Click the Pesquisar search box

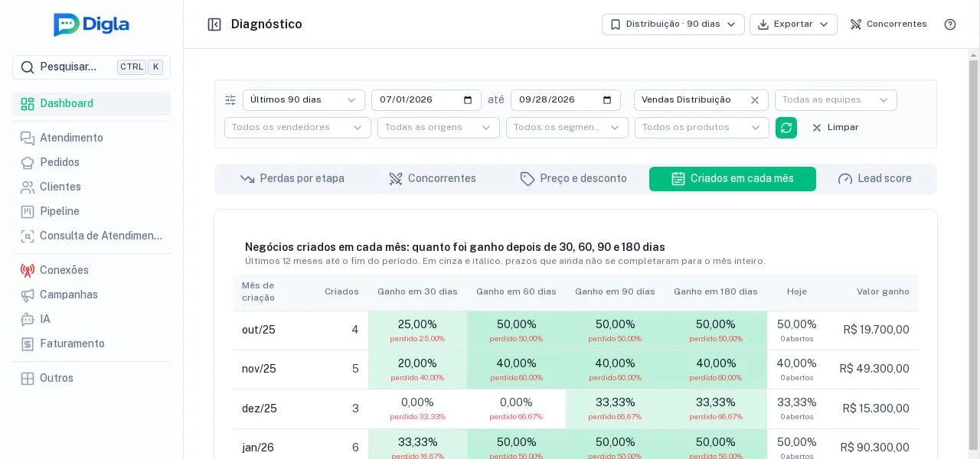point(91,67)
